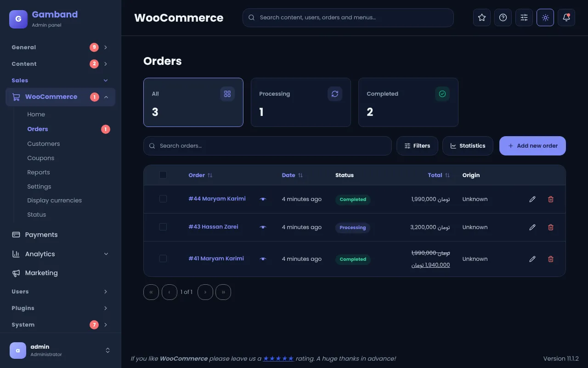
Task: Click the five-star rating link
Action: [x=278, y=358]
